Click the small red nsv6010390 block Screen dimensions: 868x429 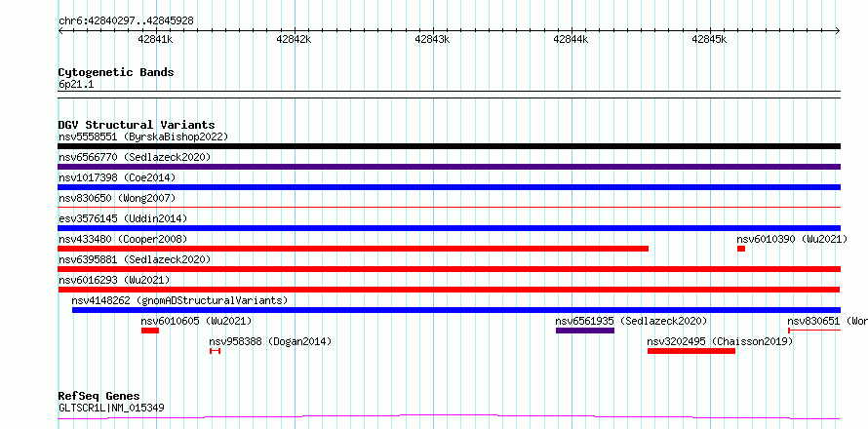[740, 249]
